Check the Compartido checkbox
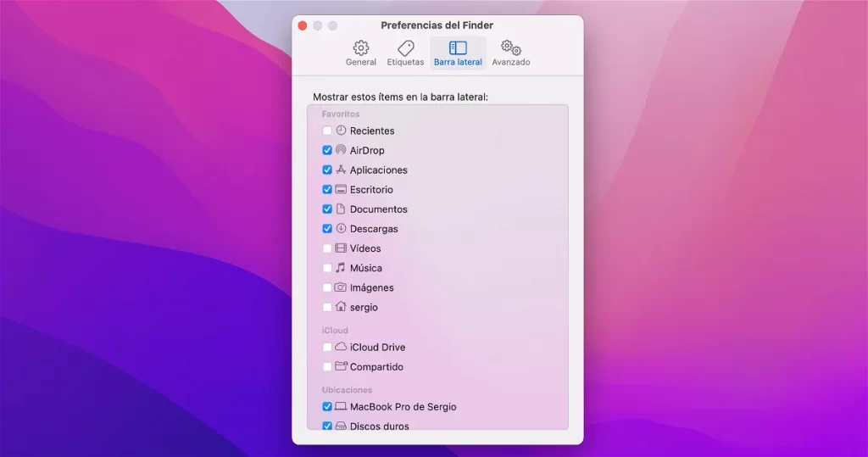Screen dimensions: 868x457 coord(327,367)
